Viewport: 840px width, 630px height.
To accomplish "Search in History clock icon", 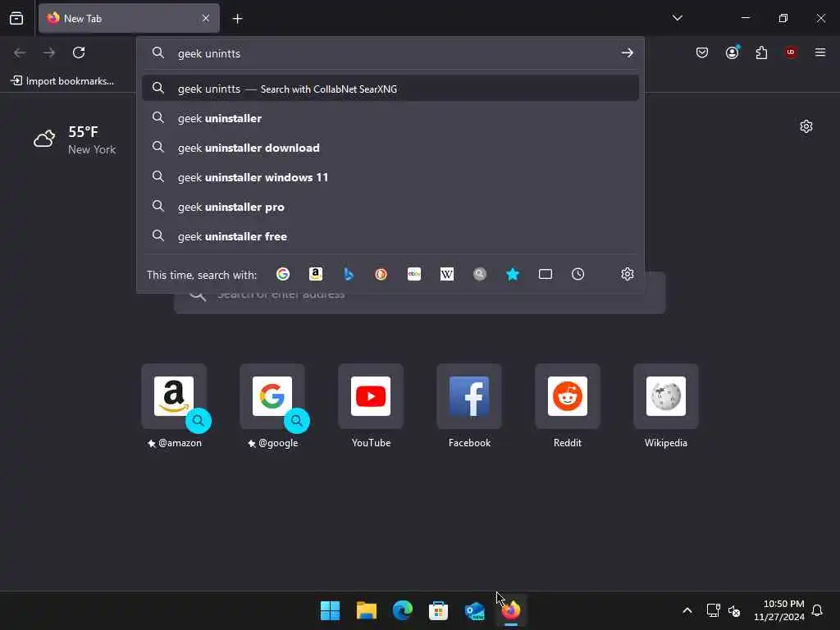I will (577, 274).
